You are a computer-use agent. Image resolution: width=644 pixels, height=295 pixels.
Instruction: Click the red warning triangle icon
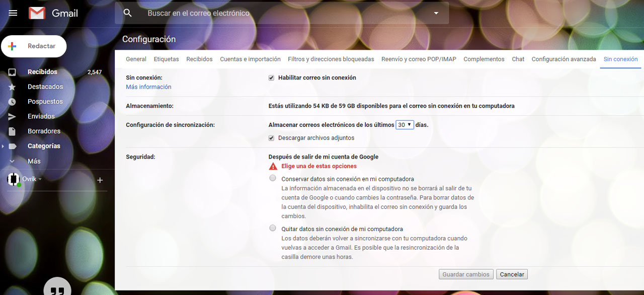coord(273,166)
